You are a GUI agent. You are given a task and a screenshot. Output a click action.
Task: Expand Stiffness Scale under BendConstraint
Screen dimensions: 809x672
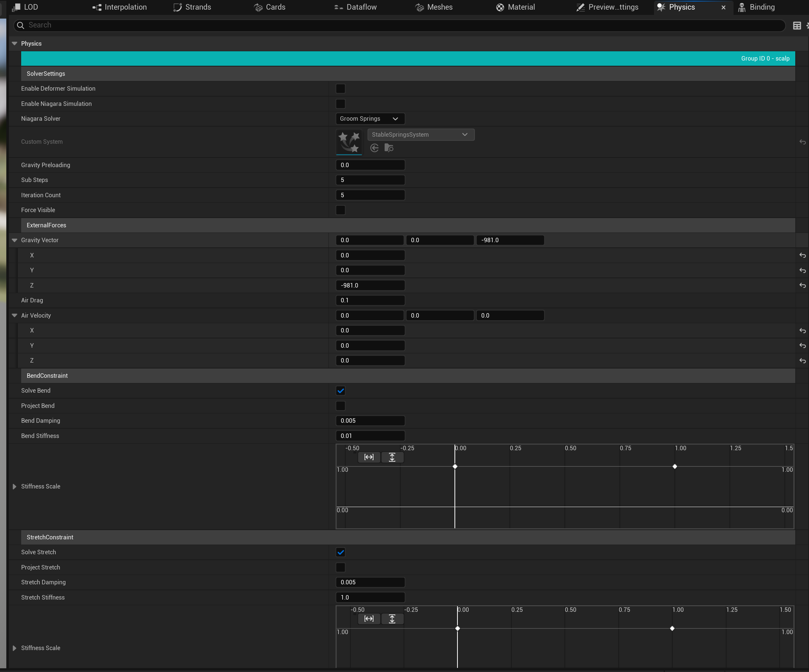point(14,486)
